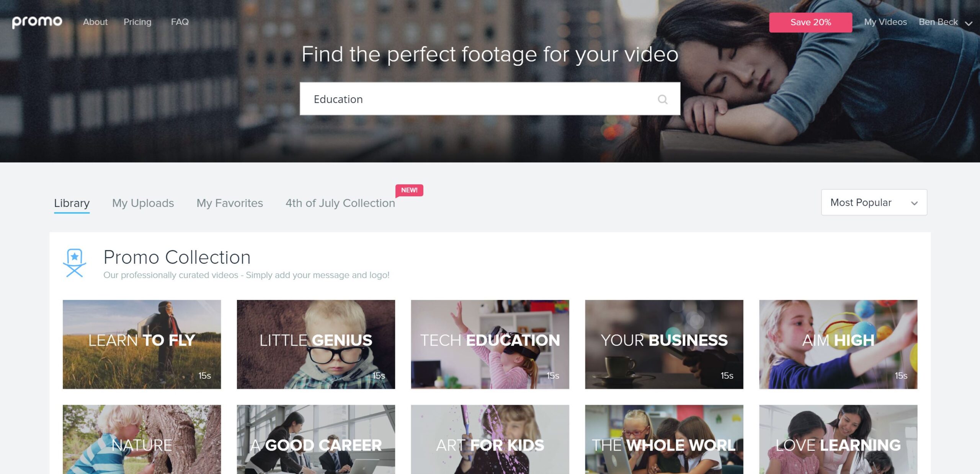Click the Pricing navigation link

[137, 22]
